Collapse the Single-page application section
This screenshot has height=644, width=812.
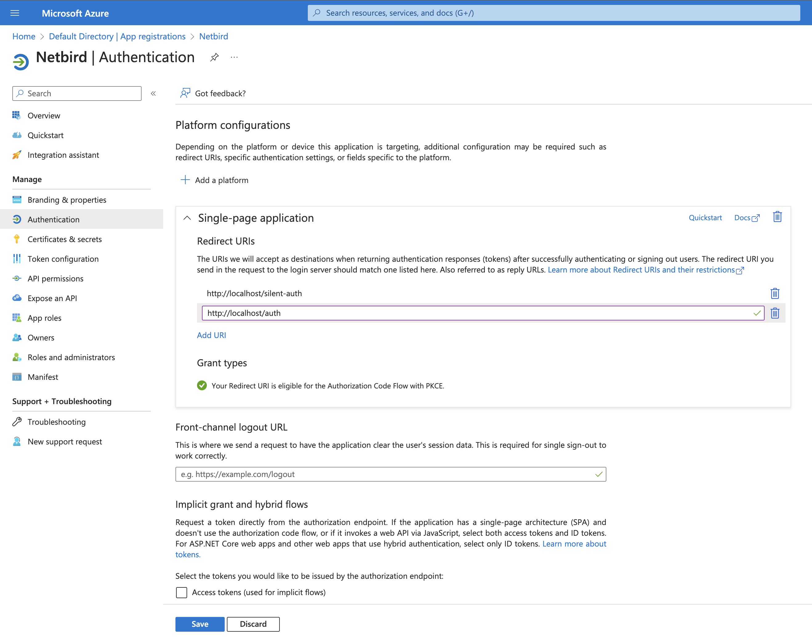tap(187, 218)
